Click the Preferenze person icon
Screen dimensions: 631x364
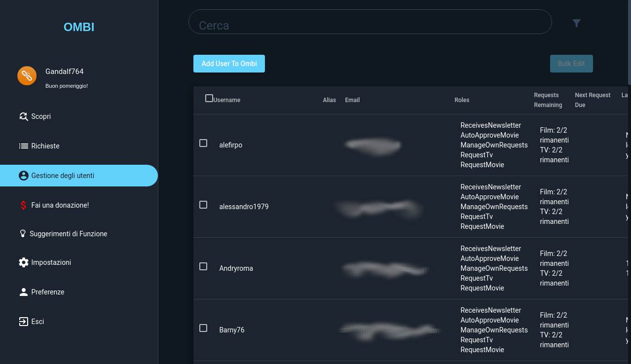point(24,292)
